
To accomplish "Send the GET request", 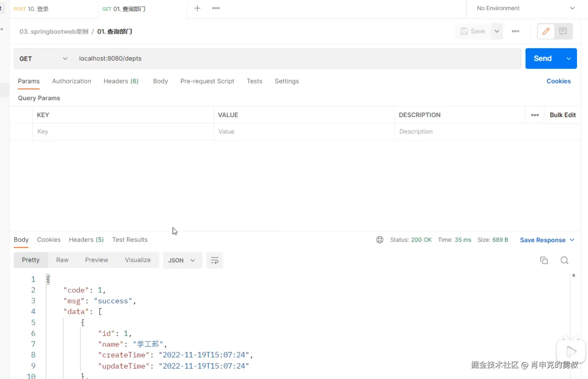I will coord(542,59).
